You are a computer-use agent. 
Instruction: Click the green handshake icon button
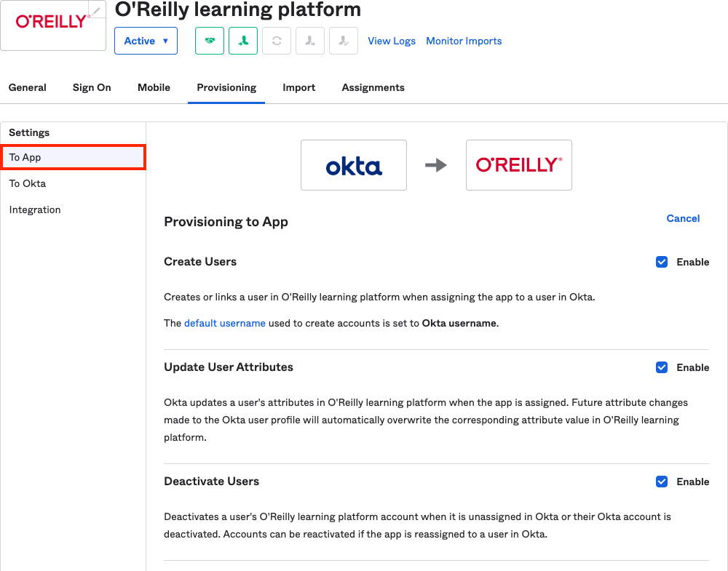[x=210, y=41]
